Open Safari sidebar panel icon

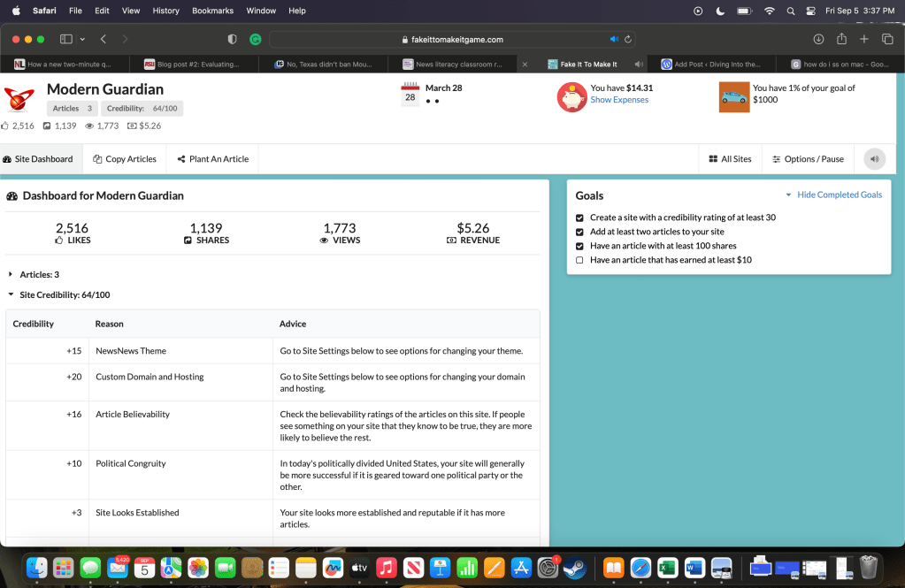coord(65,39)
